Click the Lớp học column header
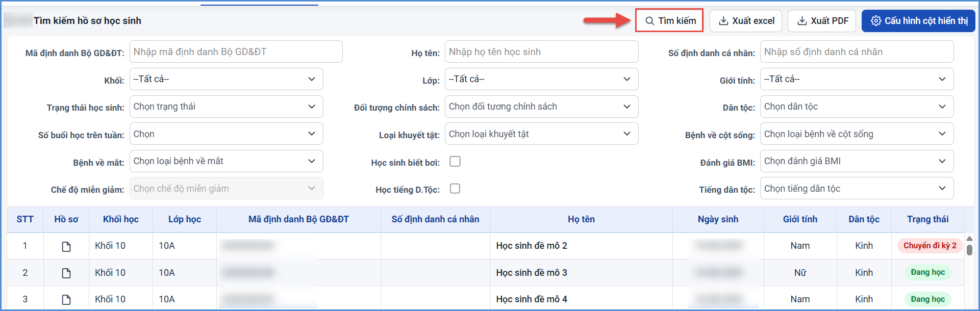Screen dimensions: 980x311 (x=185, y=219)
